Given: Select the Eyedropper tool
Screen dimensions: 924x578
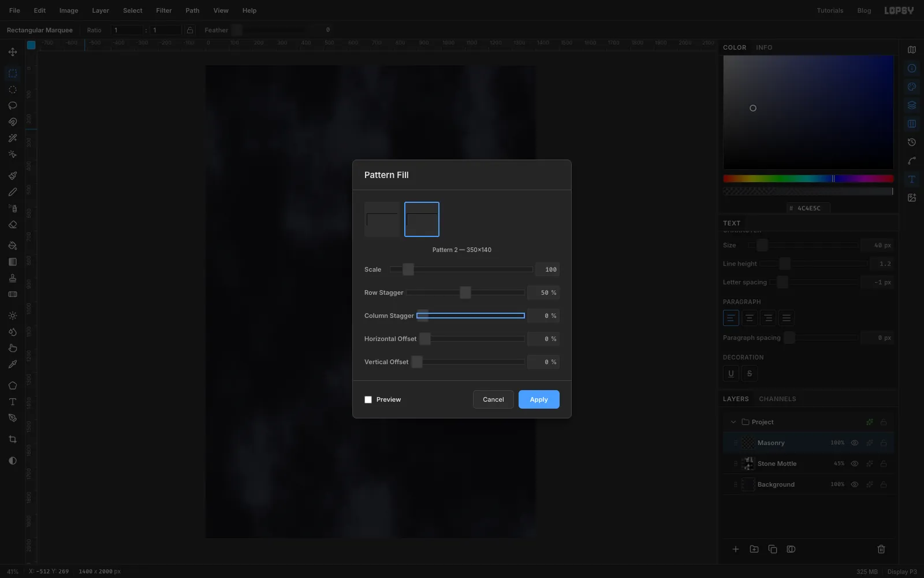Looking at the screenshot, I should 12,364.
